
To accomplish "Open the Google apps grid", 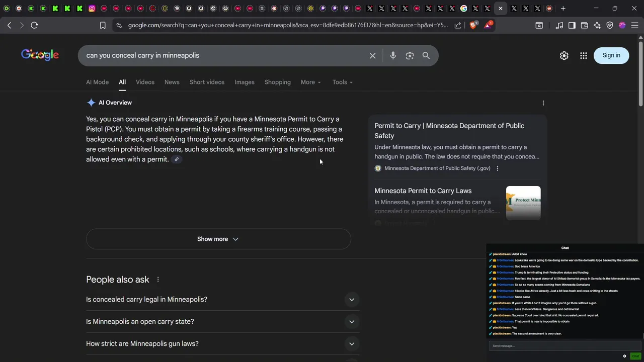I will (x=584, y=56).
